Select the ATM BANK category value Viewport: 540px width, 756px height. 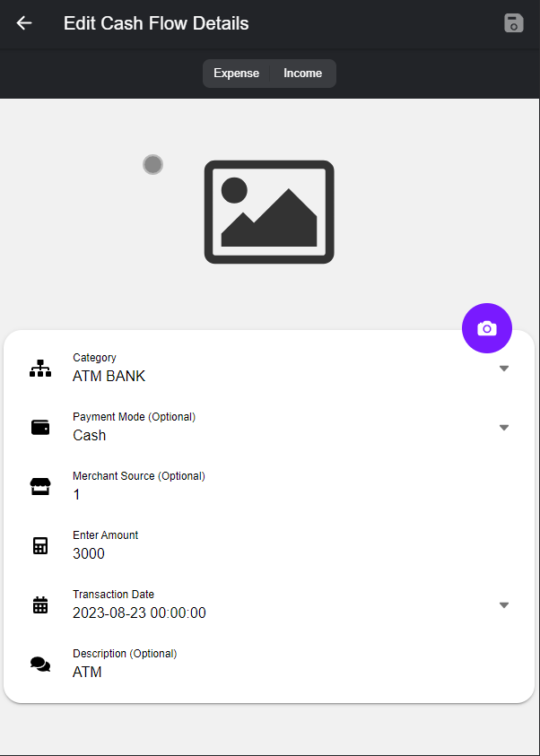pyautogui.click(x=109, y=377)
